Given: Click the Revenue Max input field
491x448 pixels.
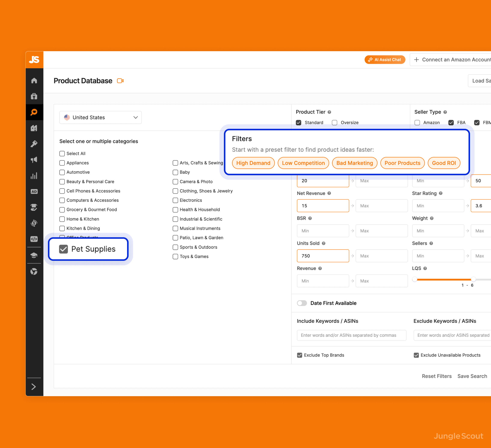Looking at the screenshot, I should [x=382, y=281].
